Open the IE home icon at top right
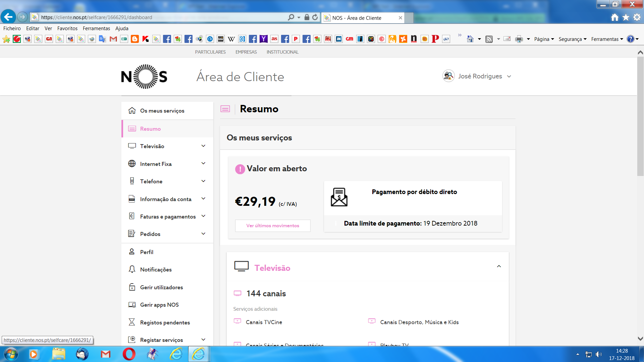Viewport: 644px width, 362px height. tap(614, 17)
